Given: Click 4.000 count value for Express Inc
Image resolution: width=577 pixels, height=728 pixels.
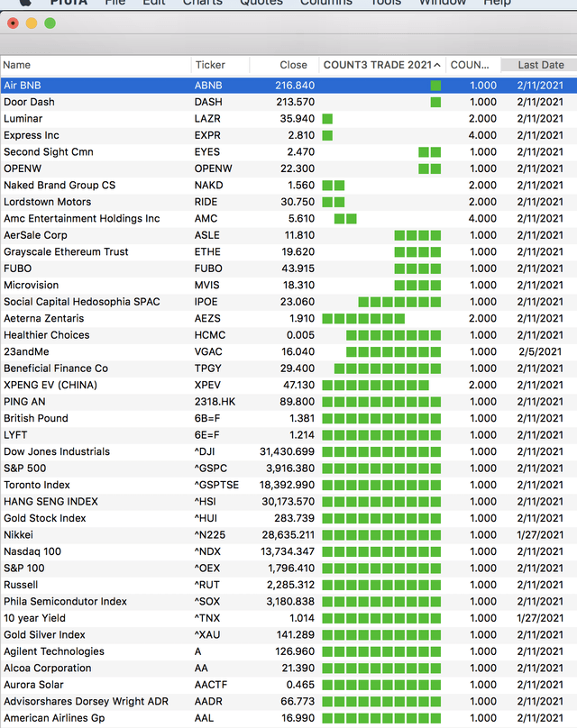Looking at the screenshot, I should point(482,135).
